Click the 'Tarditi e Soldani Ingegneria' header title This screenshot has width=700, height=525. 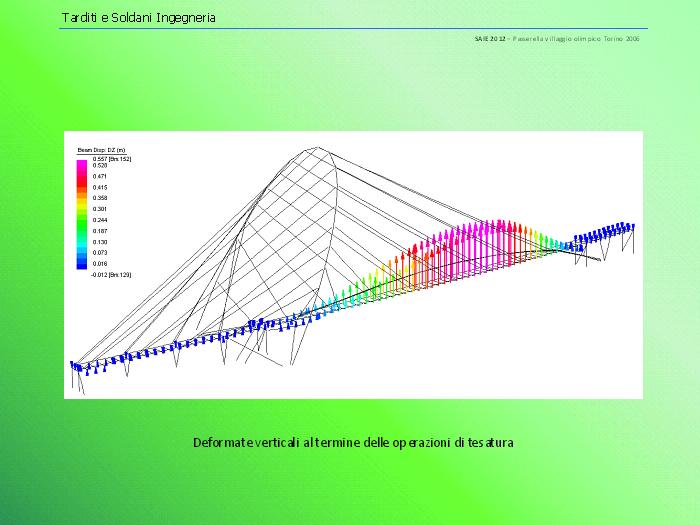pyautogui.click(x=138, y=18)
